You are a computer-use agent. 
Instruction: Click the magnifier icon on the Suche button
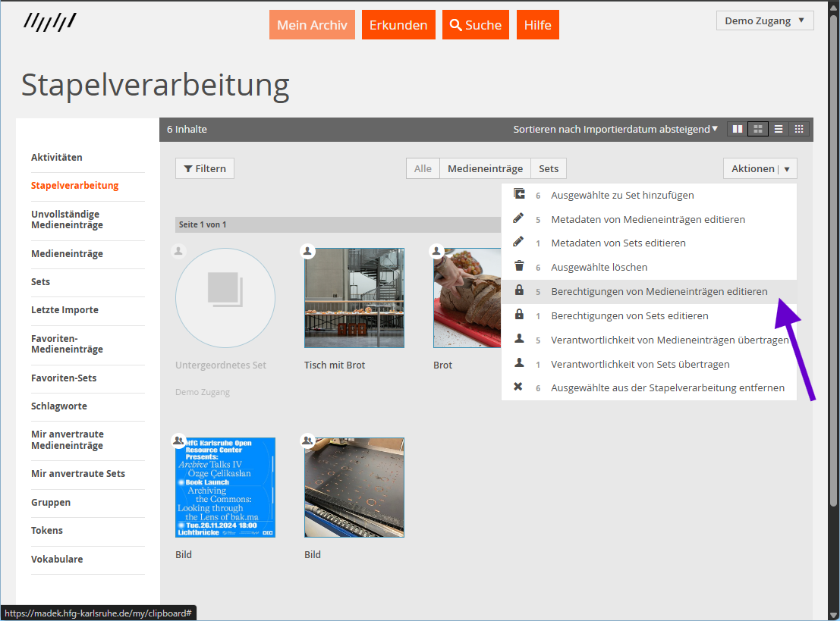(x=455, y=24)
